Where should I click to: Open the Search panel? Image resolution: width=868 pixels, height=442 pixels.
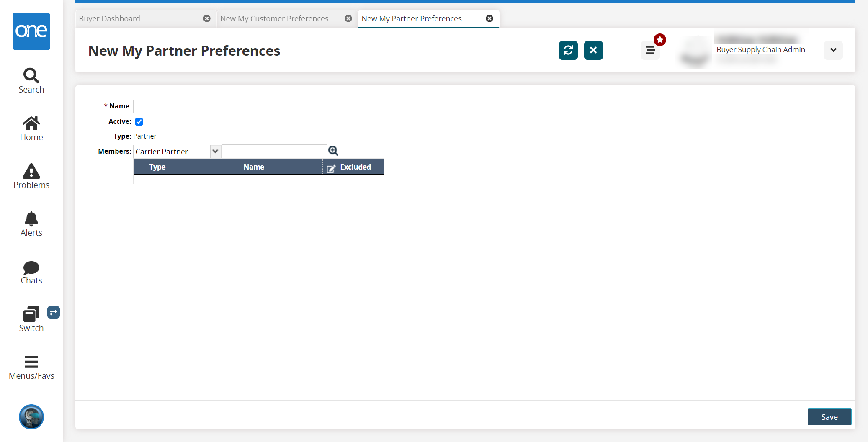tap(31, 81)
